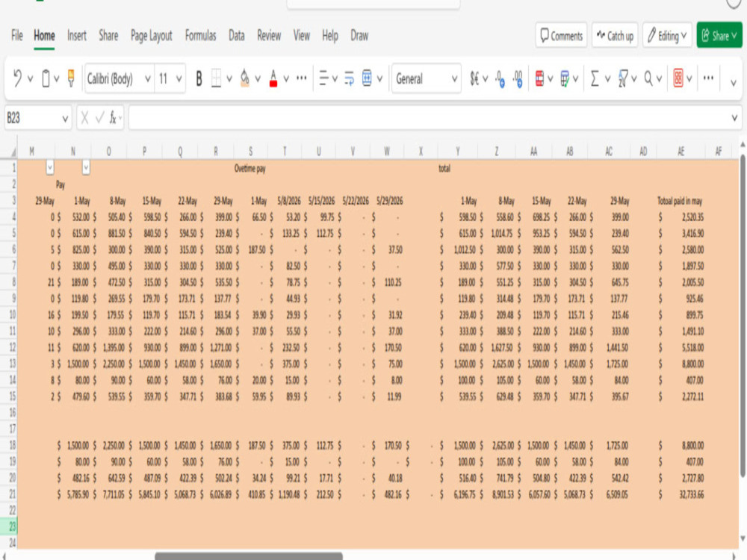Open more ribbon commands ellipsis
Viewport: 747px width, 560px height.
pyautogui.click(x=708, y=78)
